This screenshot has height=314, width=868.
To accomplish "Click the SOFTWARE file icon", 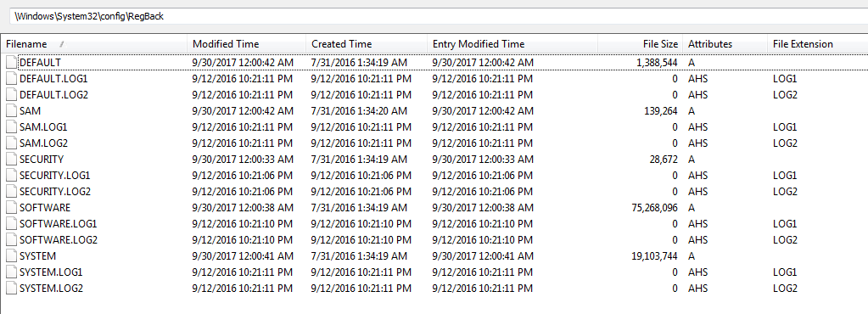I will (x=11, y=208).
